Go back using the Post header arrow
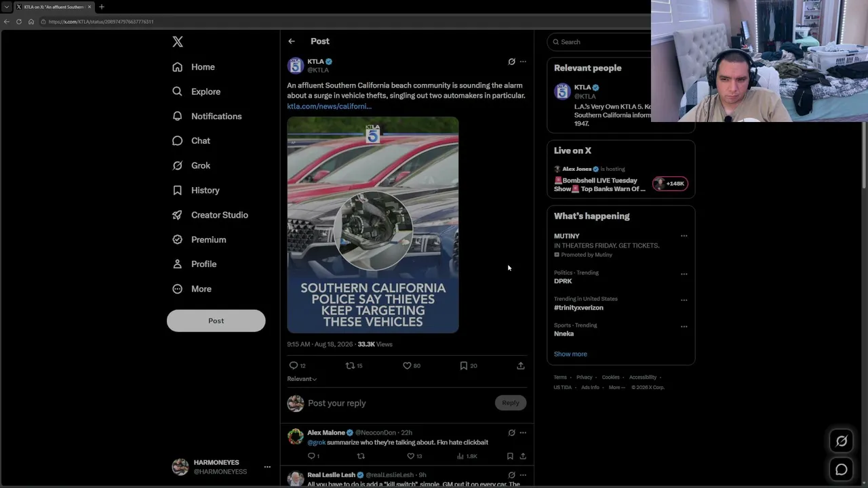This screenshot has height=488, width=868. tap(292, 41)
